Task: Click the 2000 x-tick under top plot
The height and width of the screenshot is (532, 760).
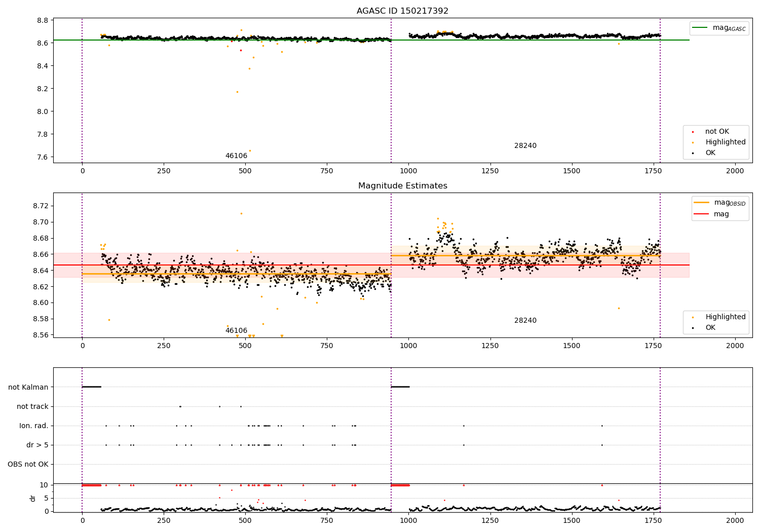Action: (735, 171)
